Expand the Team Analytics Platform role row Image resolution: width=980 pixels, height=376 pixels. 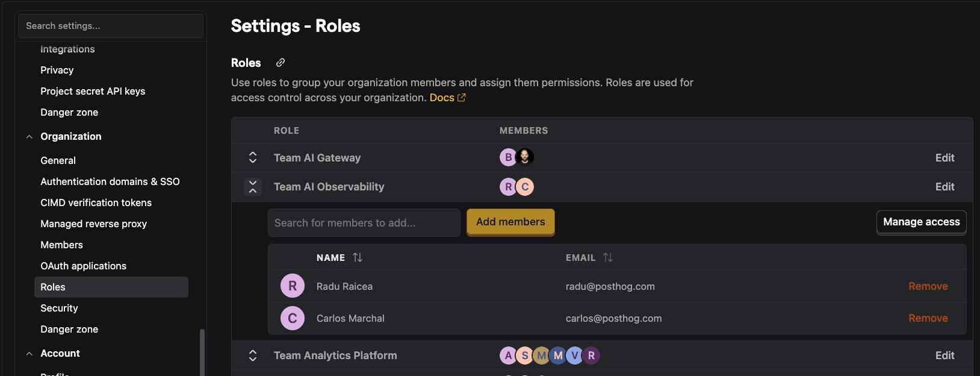[x=253, y=356]
